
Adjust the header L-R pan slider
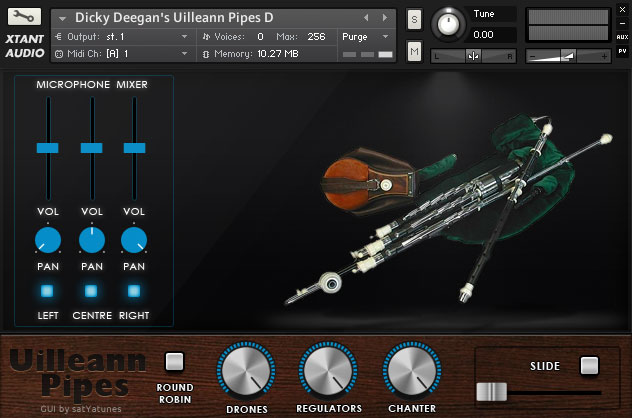point(473,56)
